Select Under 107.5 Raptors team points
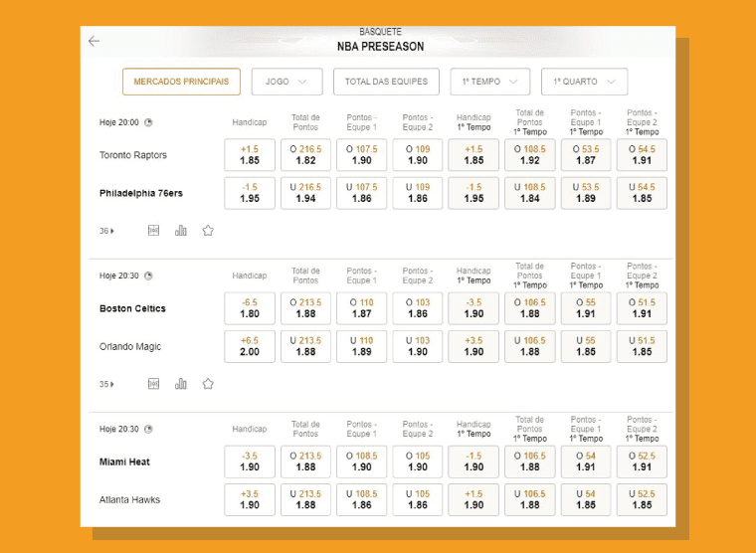Viewport: 756px width, 553px height. pyautogui.click(x=362, y=193)
